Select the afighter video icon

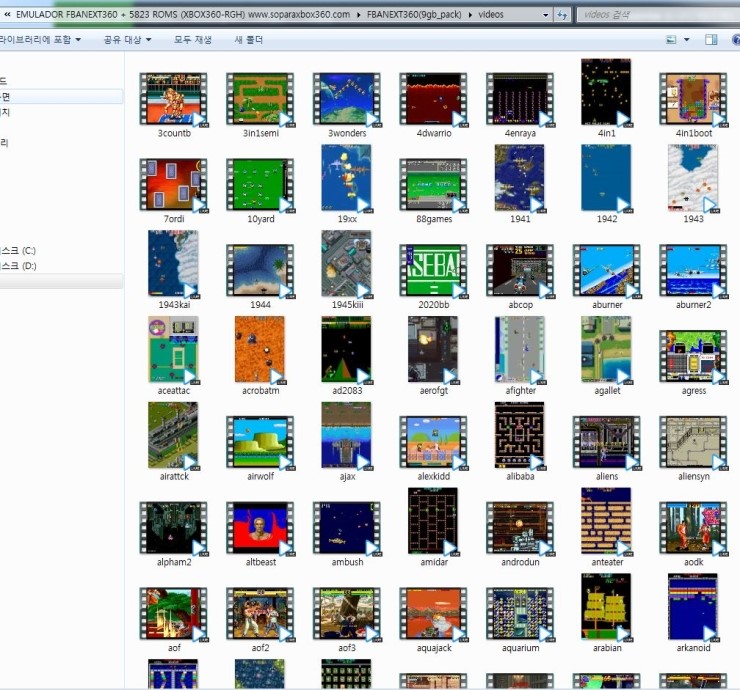tap(520, 350)
